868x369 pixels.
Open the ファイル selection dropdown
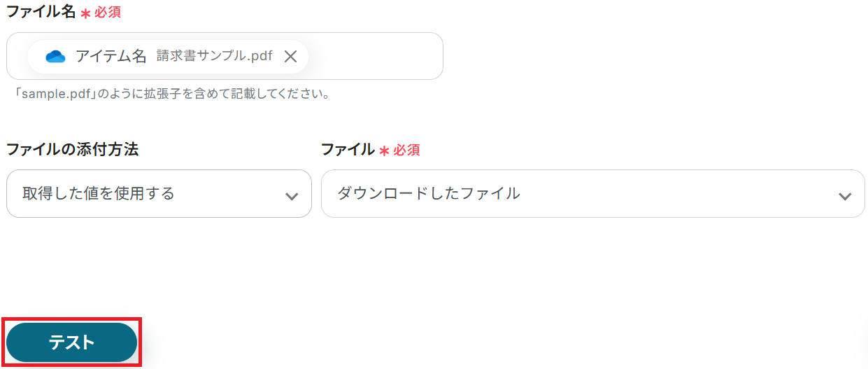(592, 193)
